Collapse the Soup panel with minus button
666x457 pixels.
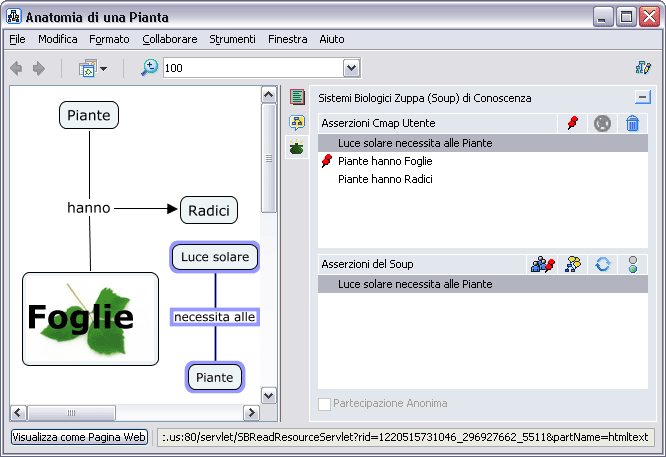pyautogui.click(x=642, y=97)
